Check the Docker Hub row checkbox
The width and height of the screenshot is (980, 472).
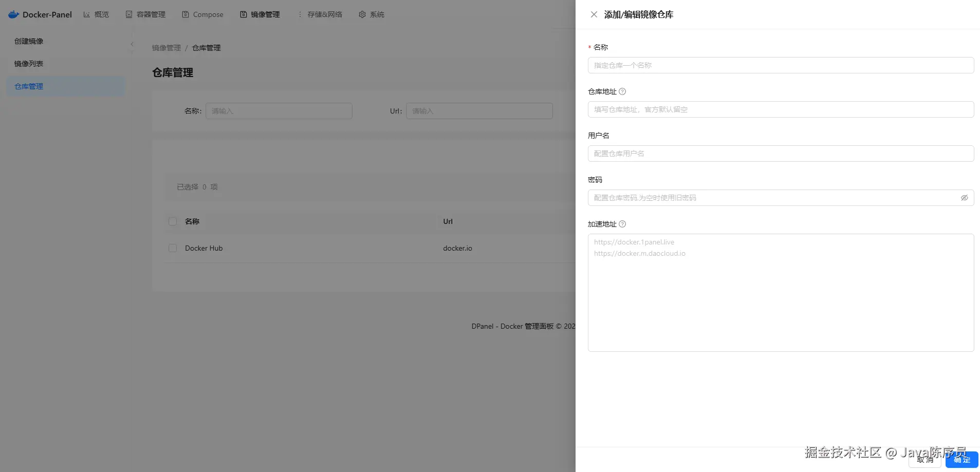coord(173,248)
